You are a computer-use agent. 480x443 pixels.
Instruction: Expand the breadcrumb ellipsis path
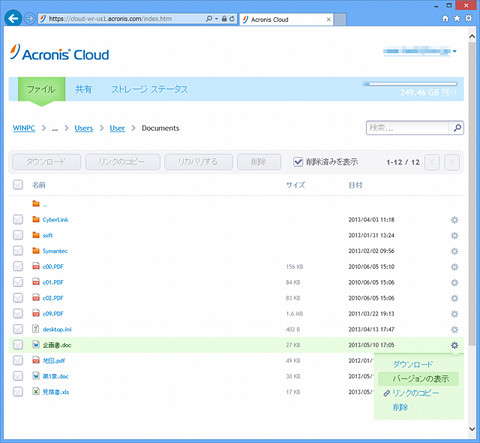pos(55,128)
